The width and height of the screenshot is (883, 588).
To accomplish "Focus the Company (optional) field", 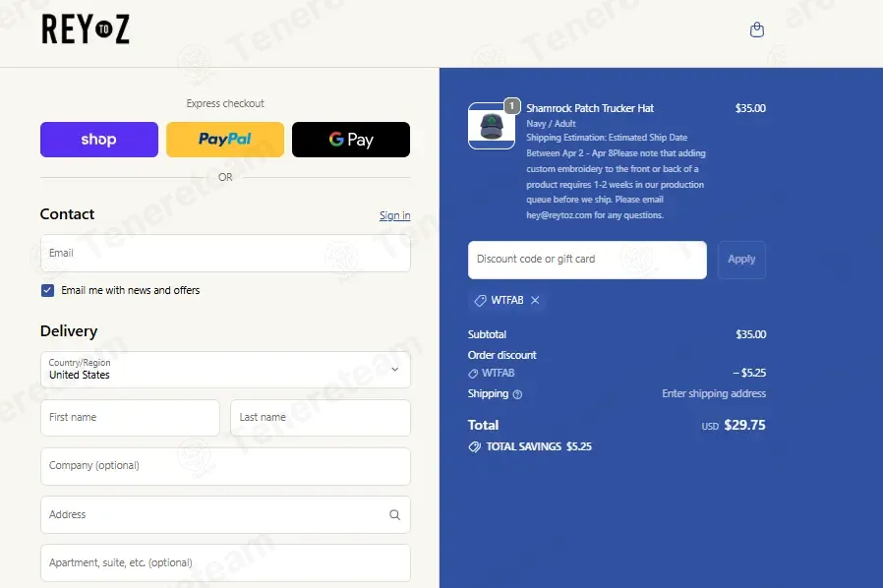I will click(225, 466).
